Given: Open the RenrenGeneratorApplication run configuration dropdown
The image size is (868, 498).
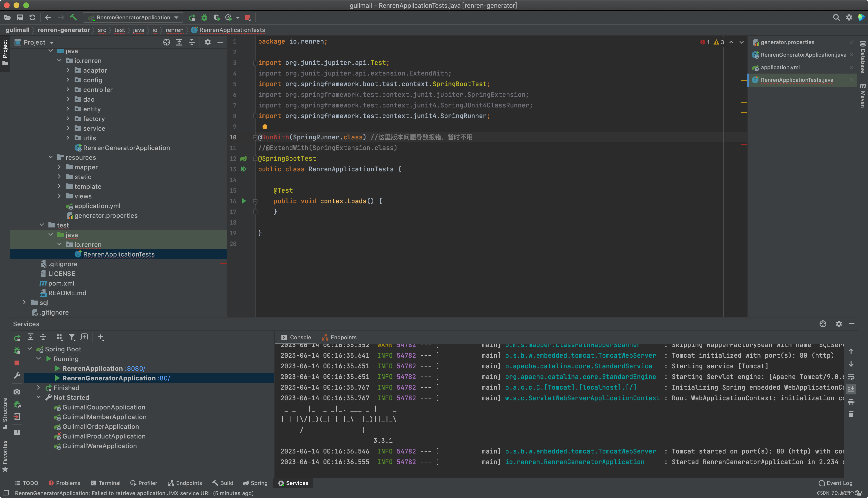Looking at the screenshot, I should (x=133, y=17).
